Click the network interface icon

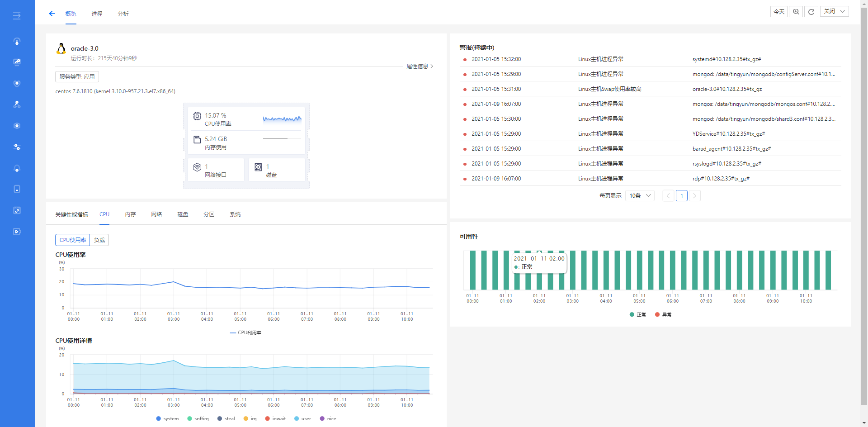pyautogui.click(x=197, y=167)
